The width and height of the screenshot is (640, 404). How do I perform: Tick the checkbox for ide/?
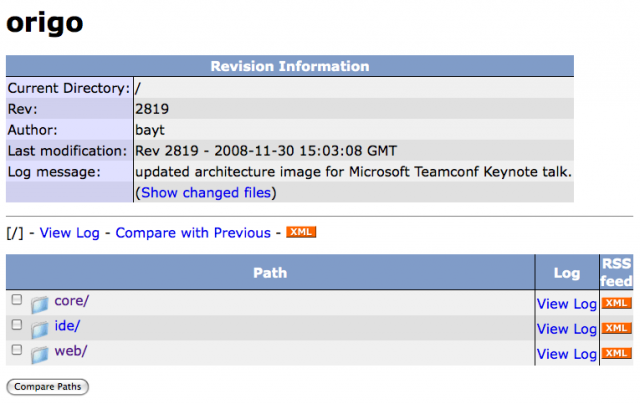(16, 324)
